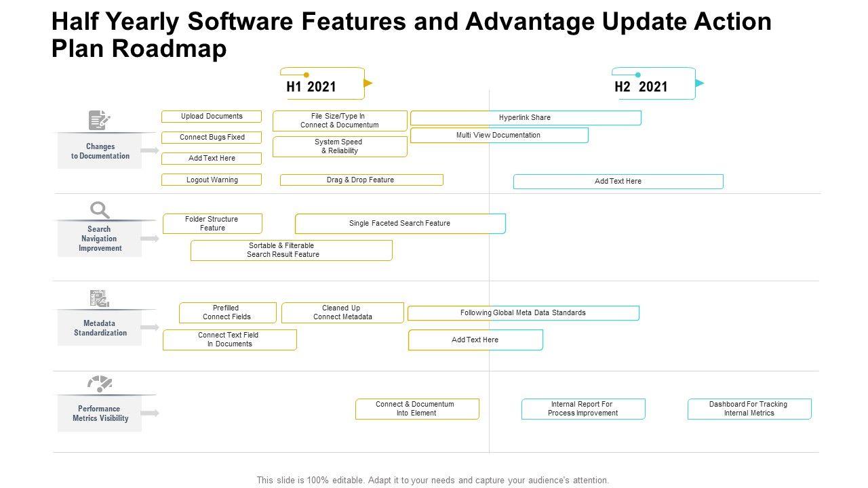Click the Drag & Drop Feature box

361,180
